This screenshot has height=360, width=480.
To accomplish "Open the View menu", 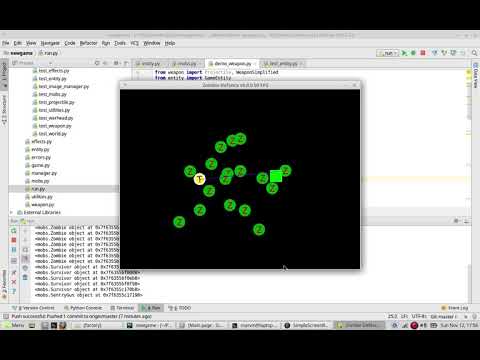I will coord(31,43).
